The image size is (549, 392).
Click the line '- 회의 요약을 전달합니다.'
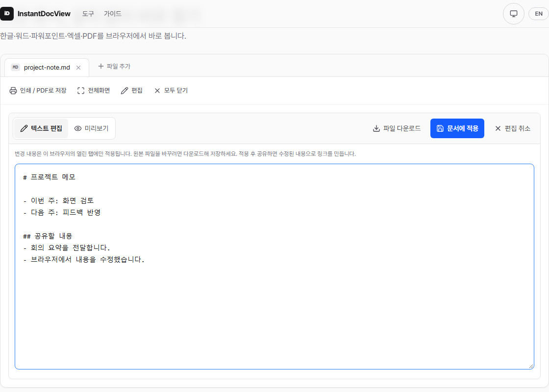[x=67, y=248]
